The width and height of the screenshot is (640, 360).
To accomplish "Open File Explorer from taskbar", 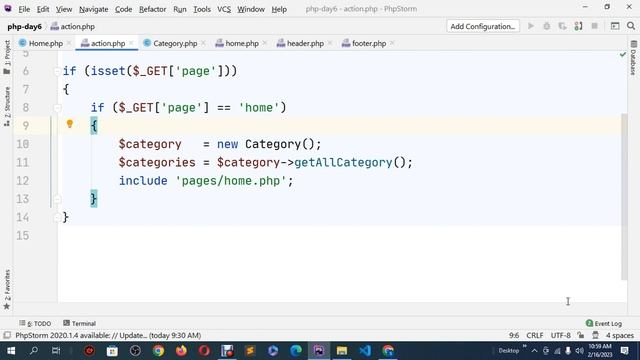I will 342,351.
